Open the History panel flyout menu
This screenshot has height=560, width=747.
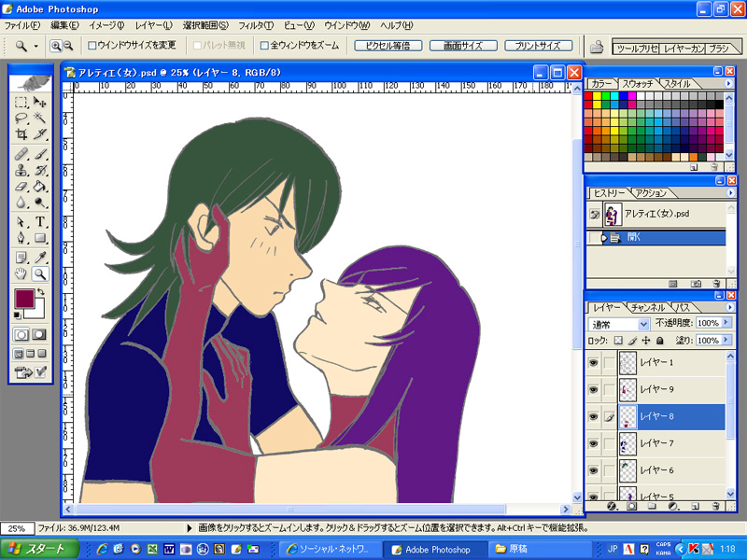pyautogui.click(x=730, y=193)
